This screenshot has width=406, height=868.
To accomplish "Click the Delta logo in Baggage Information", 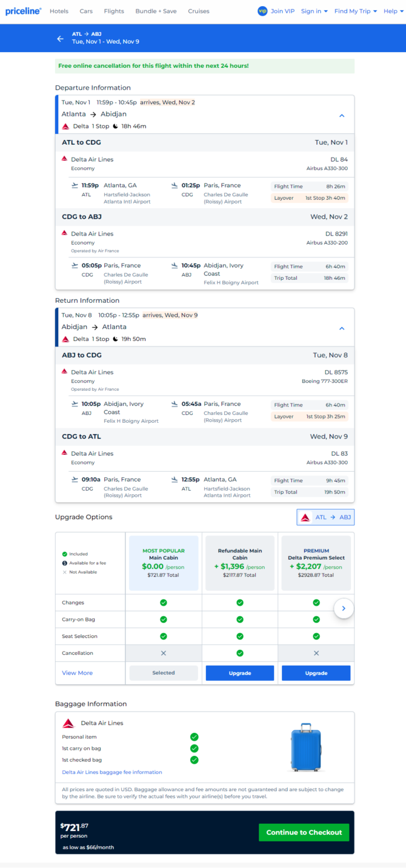I will [68, 723].
